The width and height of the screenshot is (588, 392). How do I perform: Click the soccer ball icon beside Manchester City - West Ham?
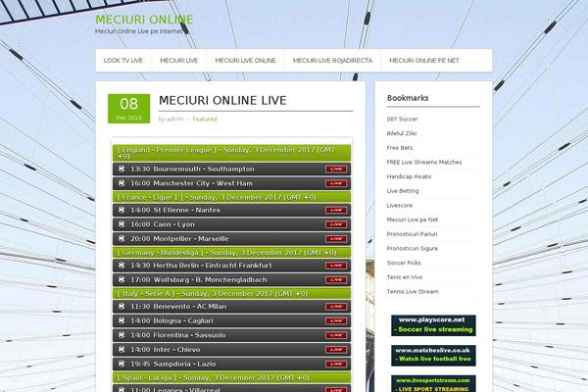(122, 183)
